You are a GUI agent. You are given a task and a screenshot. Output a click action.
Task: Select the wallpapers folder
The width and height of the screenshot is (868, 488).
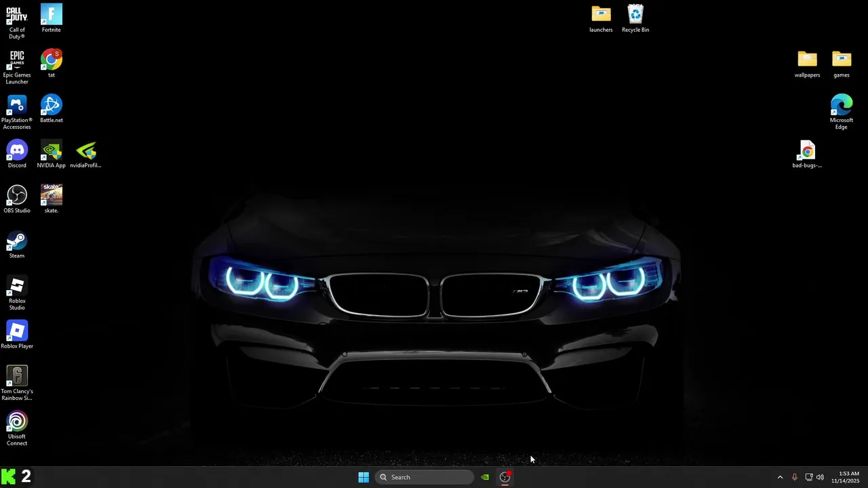pyautogui.click(x=807, y=64)
